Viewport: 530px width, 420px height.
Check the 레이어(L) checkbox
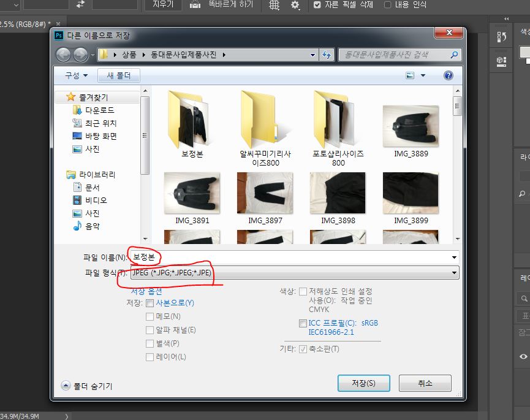click(x=150, y=357)
